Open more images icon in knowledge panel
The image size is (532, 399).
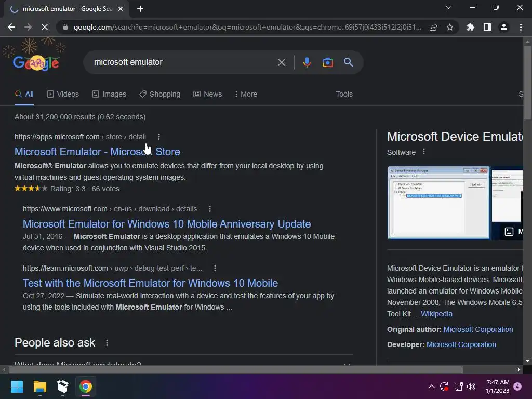[509, 232]
